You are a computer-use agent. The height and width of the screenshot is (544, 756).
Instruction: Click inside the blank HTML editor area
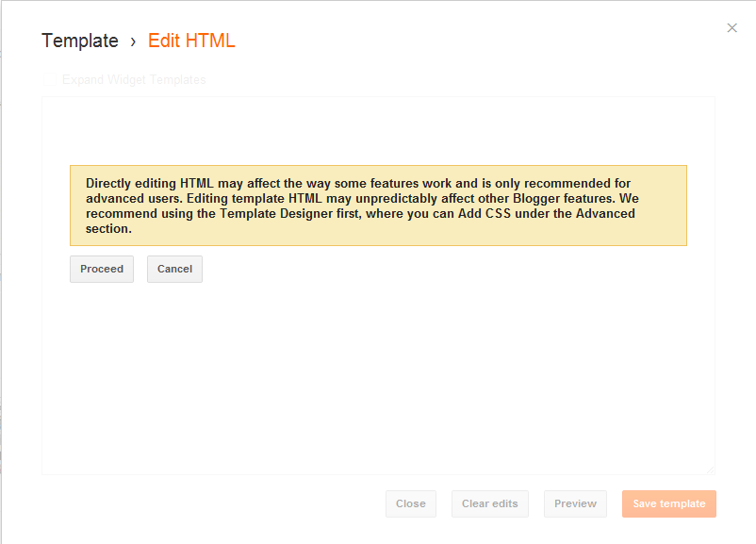(x=378, y=376)
